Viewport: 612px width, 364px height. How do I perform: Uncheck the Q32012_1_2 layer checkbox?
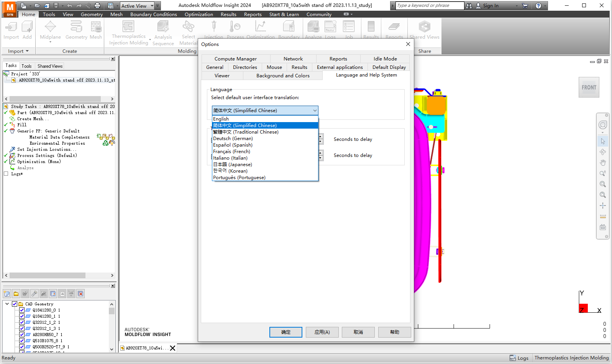[22, 322]
